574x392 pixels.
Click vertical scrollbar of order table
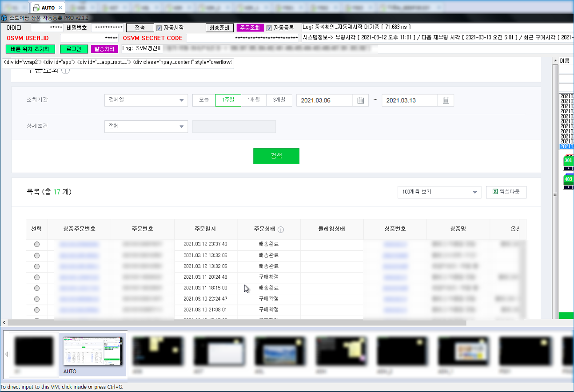pos(523,279)
